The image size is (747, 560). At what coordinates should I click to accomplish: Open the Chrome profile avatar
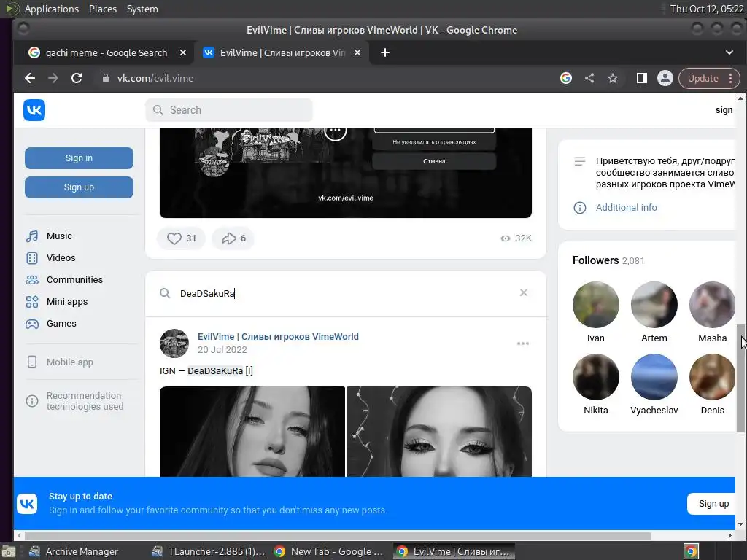(665, 78)
